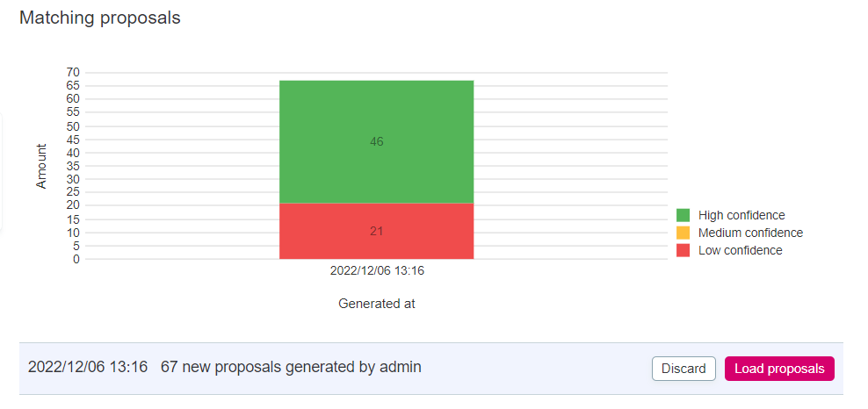Click the 70 tick on the y-axis
Viewport: 868px width, 409px height.
click(73, 72)
